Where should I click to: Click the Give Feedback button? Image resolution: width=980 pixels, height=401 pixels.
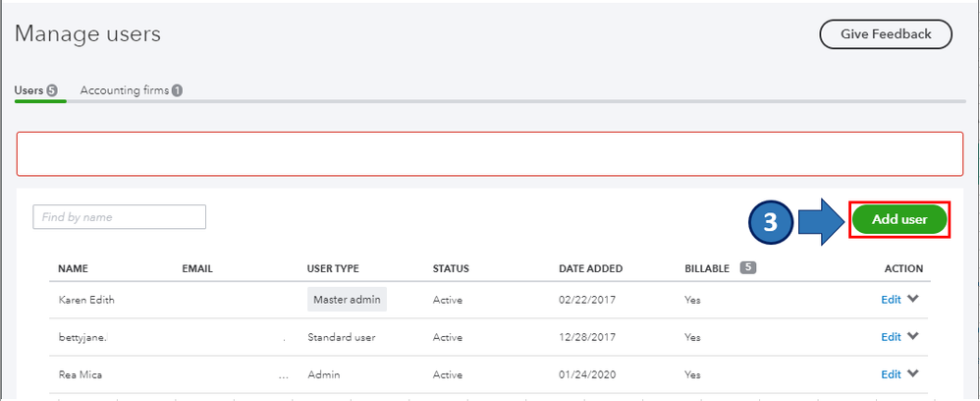click(886, 34)
